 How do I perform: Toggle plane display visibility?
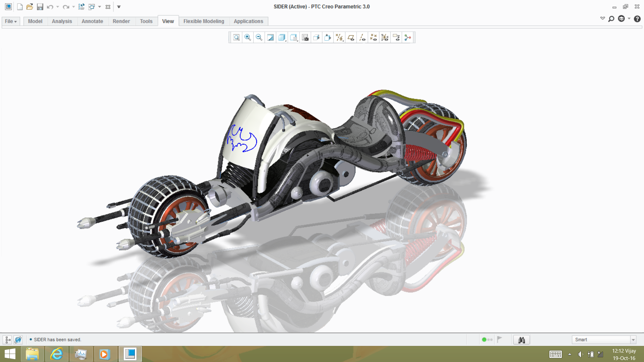coord(351,38)
